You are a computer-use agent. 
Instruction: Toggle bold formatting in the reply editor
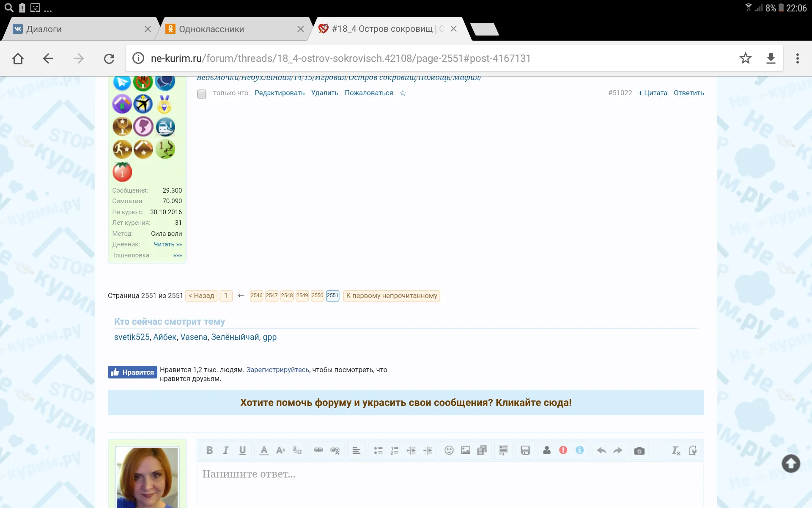click(209, 450)
